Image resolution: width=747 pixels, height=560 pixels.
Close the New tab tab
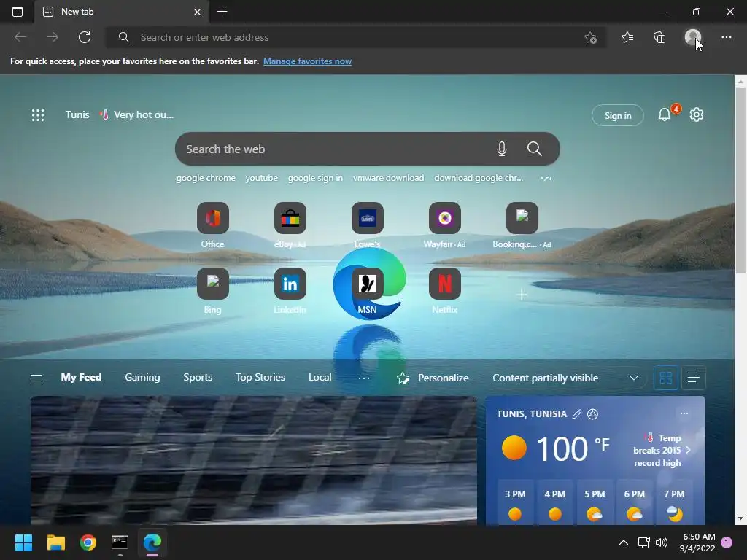click(197, 12)
